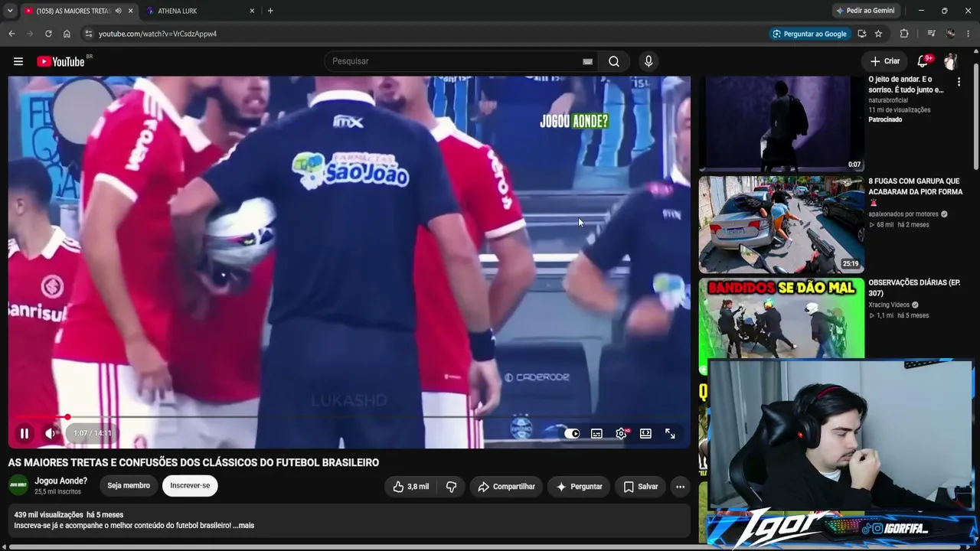This screenshot has height=551, width=980.
Task: Open the tab search dropdown
Action: click(x=10, y=11)
